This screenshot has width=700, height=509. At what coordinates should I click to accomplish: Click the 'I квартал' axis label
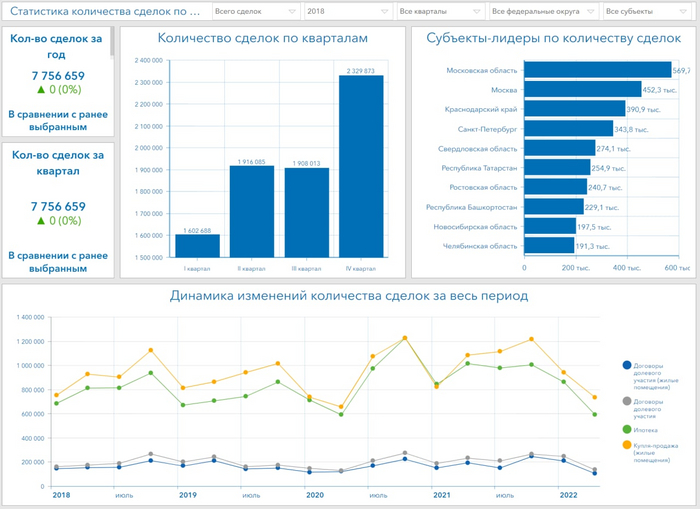(197, 269)
